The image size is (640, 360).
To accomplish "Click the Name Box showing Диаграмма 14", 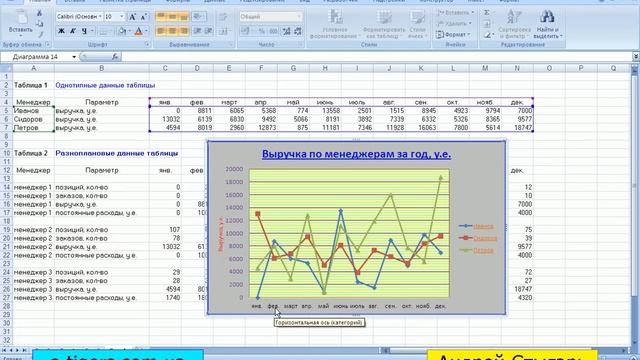I will pos(36,57).
